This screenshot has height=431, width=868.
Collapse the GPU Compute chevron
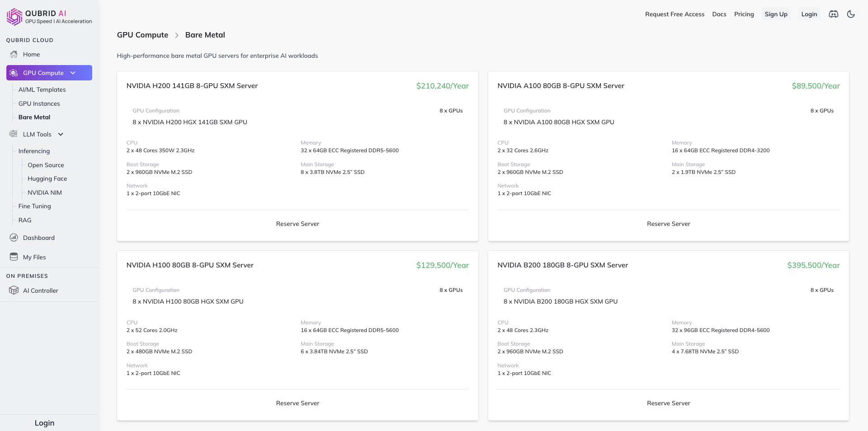[73, 73]
